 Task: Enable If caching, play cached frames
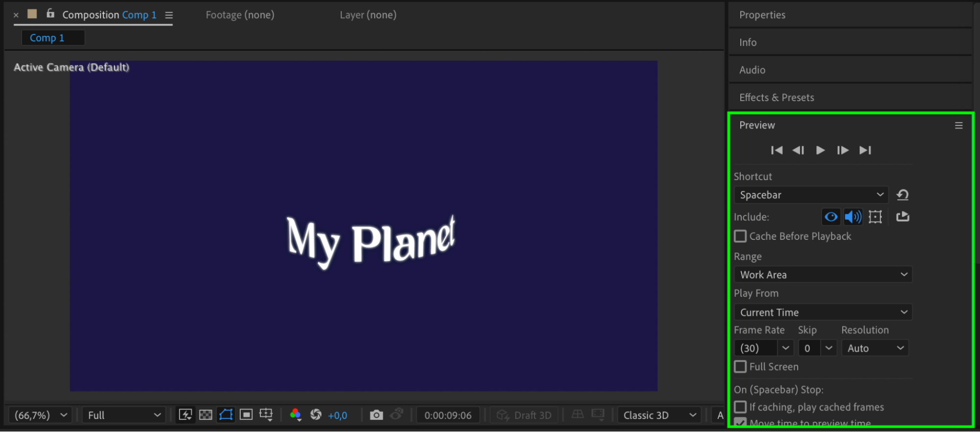(740, 407)
